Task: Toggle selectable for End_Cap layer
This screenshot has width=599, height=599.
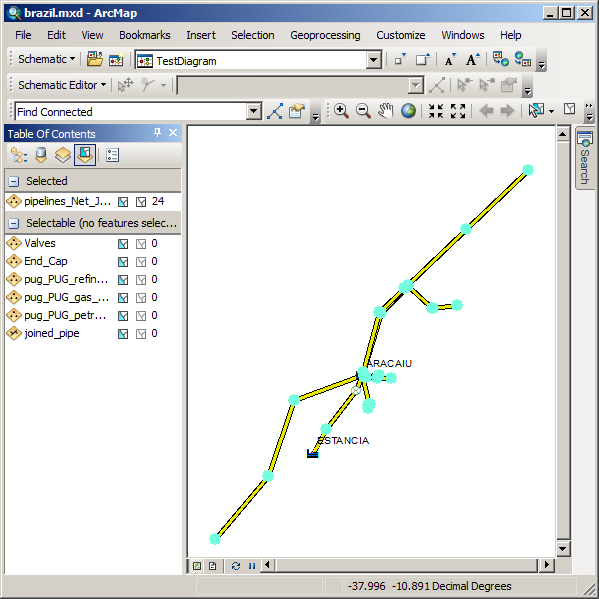Action: (x=123, y=262)
